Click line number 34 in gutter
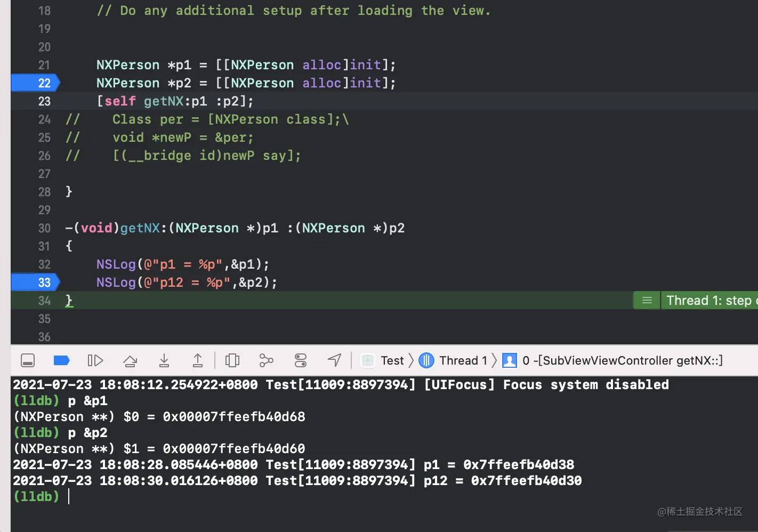The image size is (758, 532). click(44, 301)
